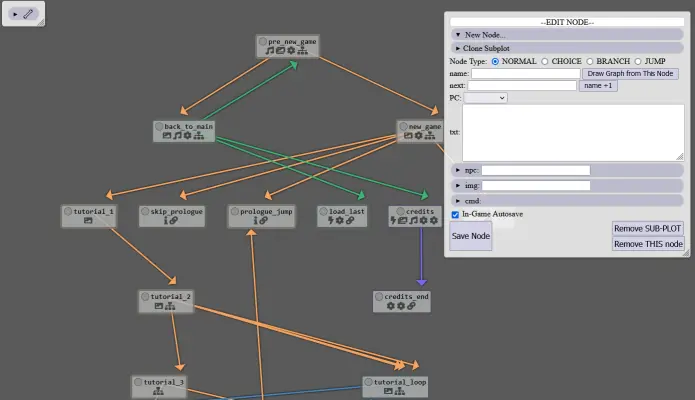695x400 pixels.
Task: Click the play arrow icon top-left
Action: [x=16, y=14]
